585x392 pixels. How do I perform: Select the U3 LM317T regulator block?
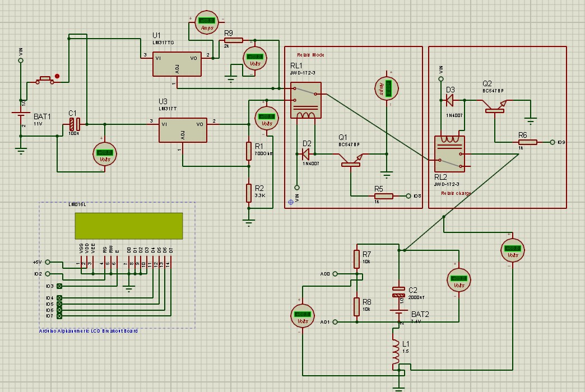[183, 130]
